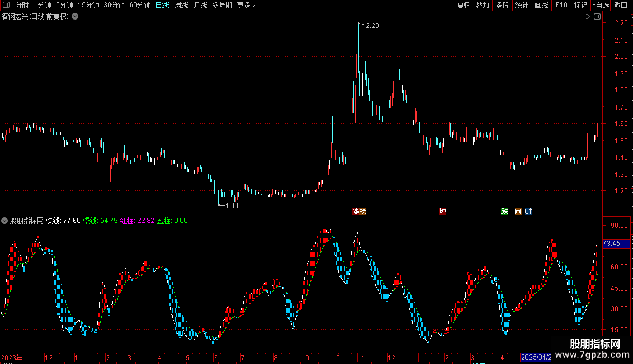The image size is (633, 364).
Task: Toggle the sidebar panel icon at top left
Action: [x=6, y=5]
